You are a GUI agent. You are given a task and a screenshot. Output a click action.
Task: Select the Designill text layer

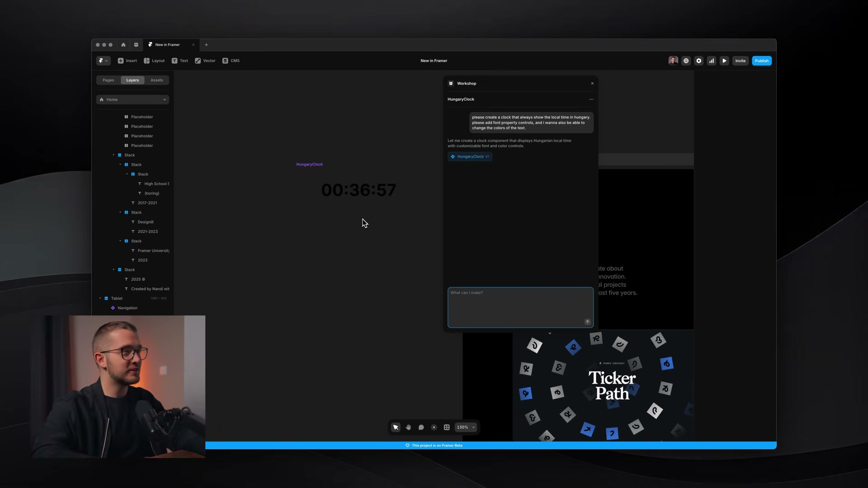(146, 222)
